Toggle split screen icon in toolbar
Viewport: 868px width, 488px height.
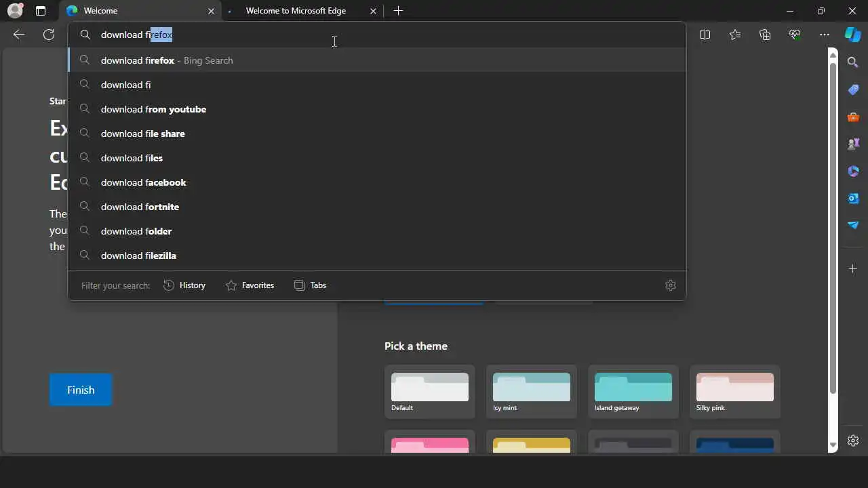705,35
